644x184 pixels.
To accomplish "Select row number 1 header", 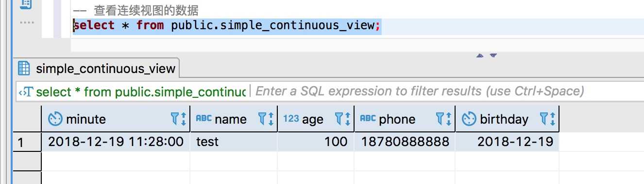I will pyautogui.click(x=27, y=142).
